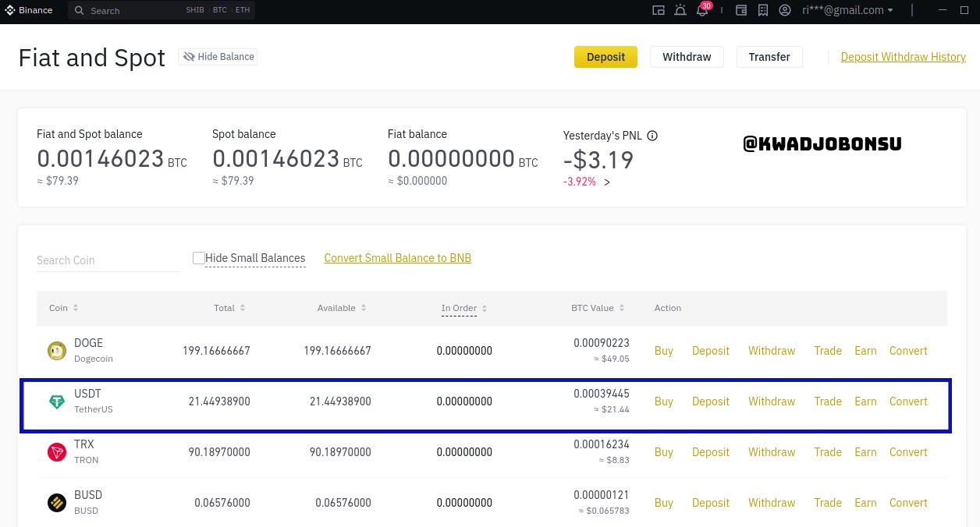
Task: Click the Binance logo in title bar
Action: point(30,10)
